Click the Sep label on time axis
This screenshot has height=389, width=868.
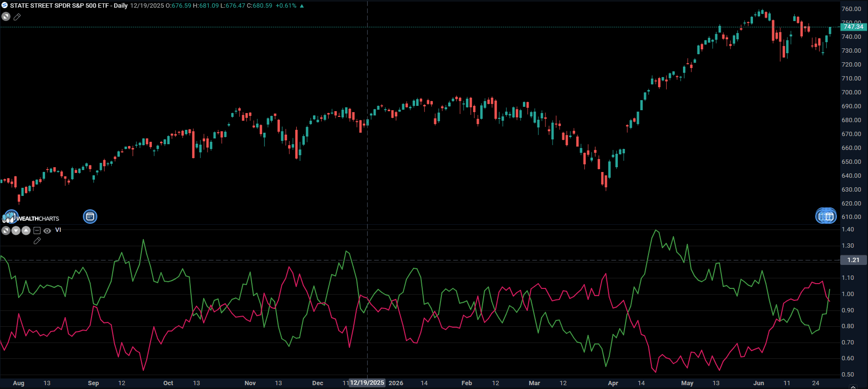coord(93,383)
